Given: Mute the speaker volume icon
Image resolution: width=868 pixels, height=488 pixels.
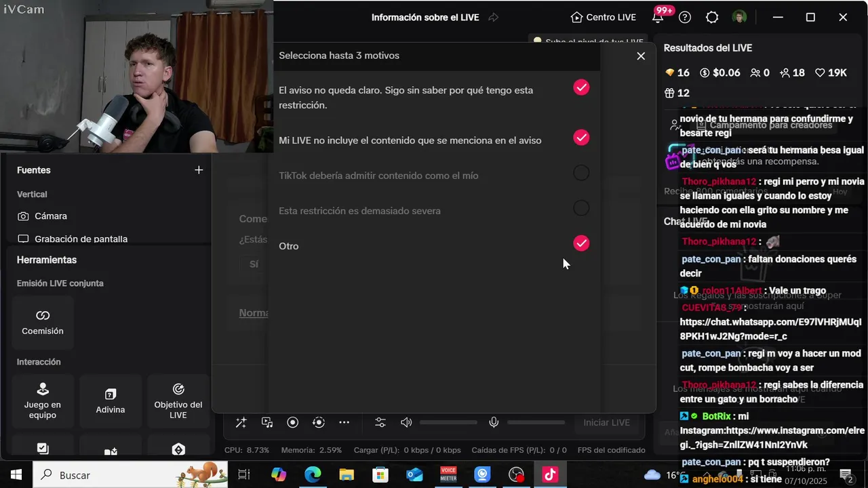Looking at the screenshot, I should point(406,422).
